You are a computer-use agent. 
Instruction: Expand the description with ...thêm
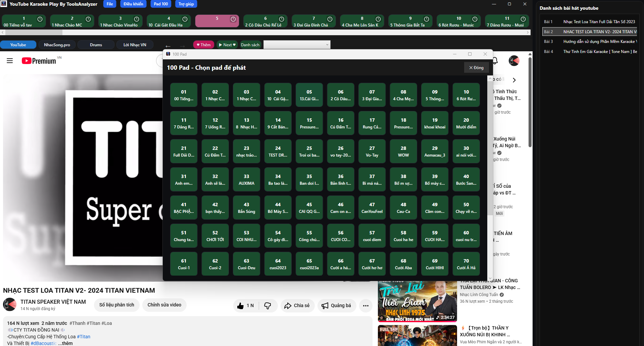65,343
